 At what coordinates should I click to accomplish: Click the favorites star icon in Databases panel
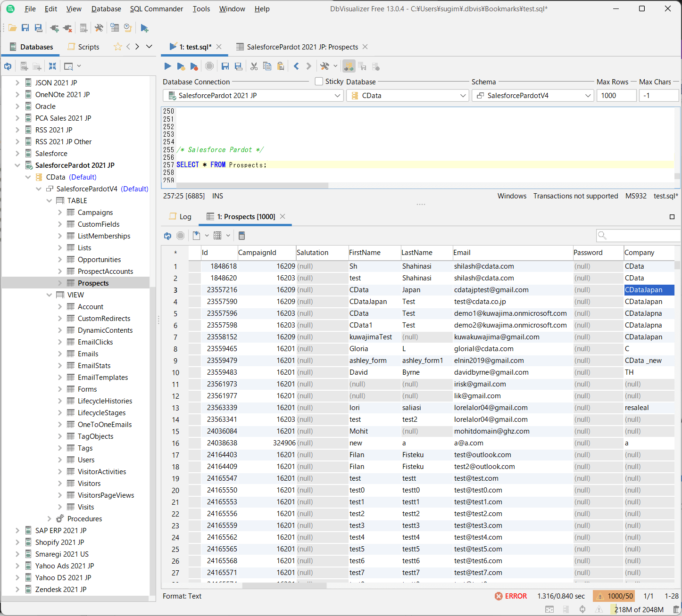click(x=117, y=47)
